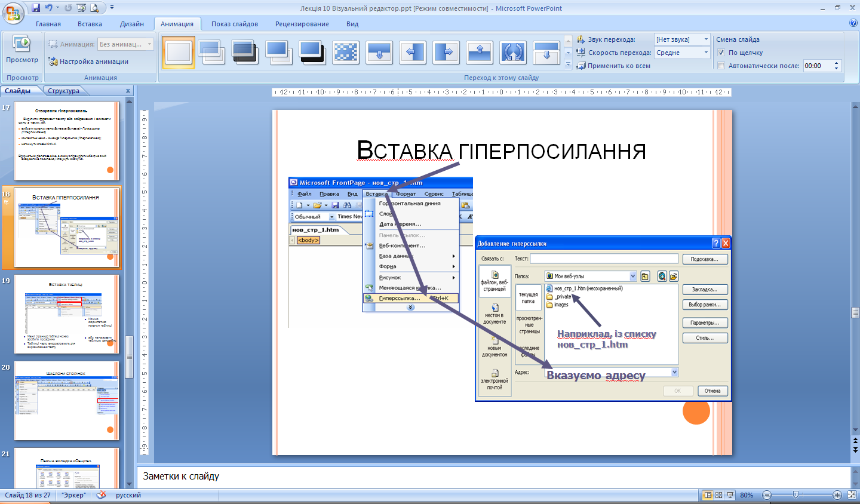
Task: Switch to slide sorter view
Action: 719,495
